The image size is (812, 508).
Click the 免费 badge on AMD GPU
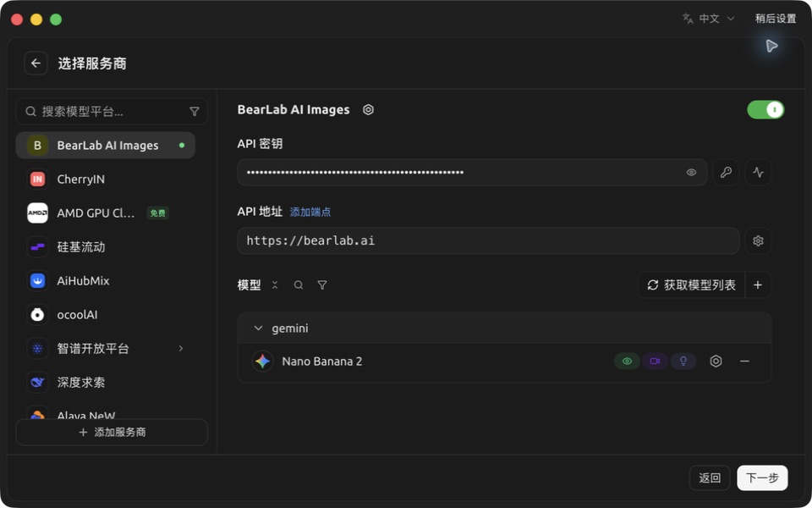[158, 213]
